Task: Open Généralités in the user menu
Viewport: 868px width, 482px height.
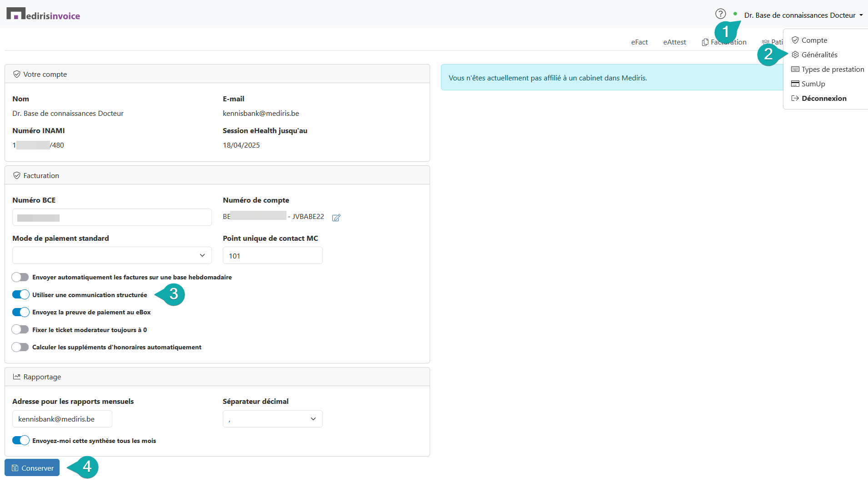Action: (x=814, y=55)
